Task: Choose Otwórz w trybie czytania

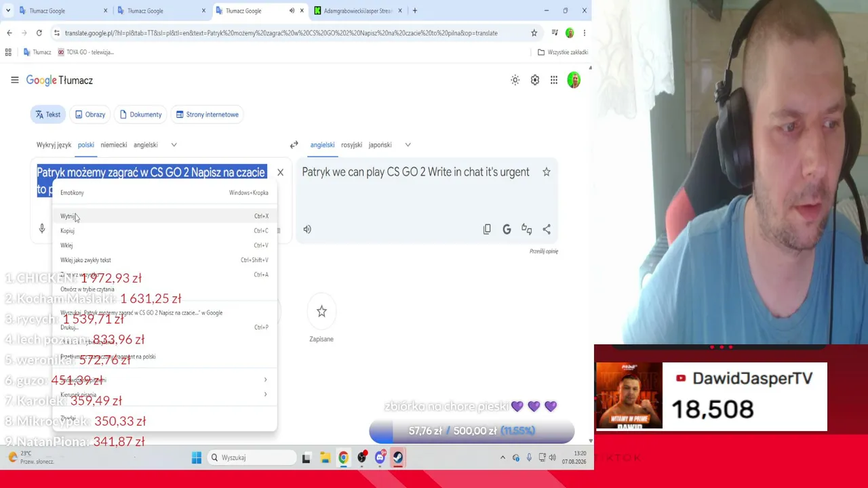Action: pyautogui.click(x=165, y=289)
